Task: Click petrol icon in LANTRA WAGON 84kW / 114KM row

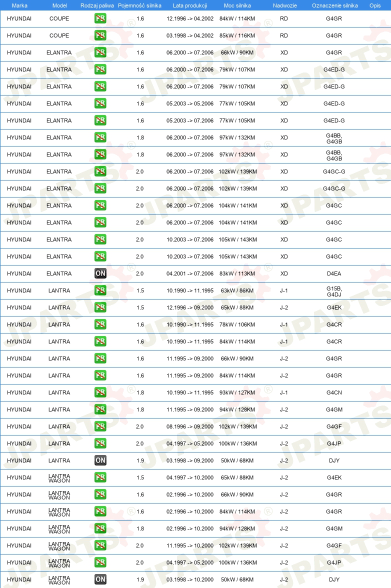Action: (x=100, y=511)
